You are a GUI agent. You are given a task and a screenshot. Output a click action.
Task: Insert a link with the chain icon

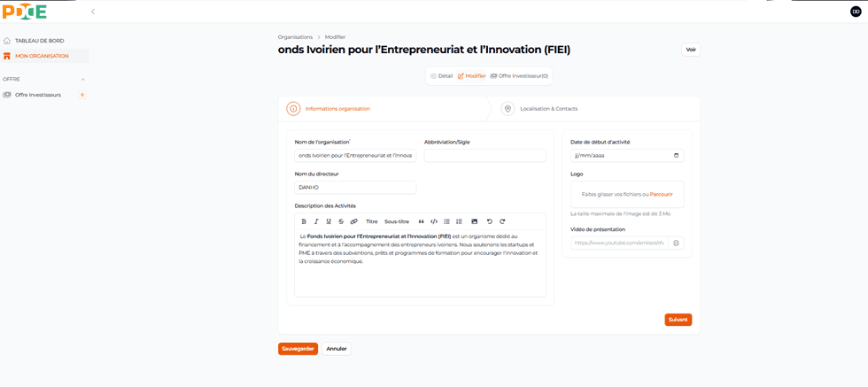[x=353, y=221]
